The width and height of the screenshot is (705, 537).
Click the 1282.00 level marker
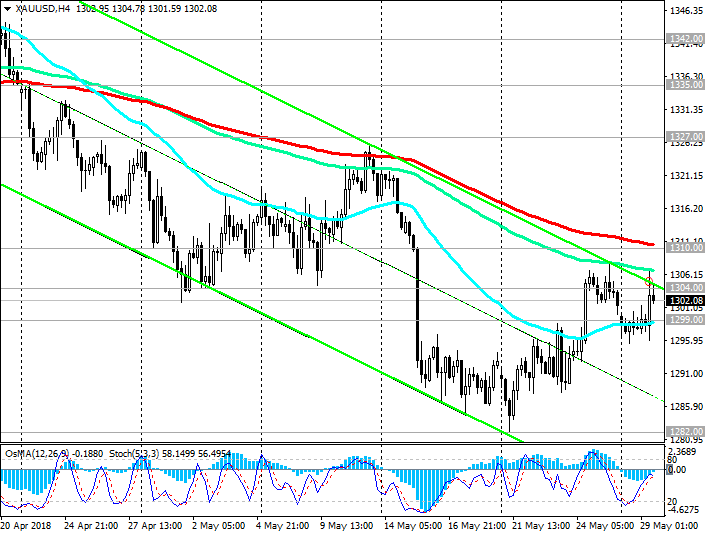tap(682, 431)
